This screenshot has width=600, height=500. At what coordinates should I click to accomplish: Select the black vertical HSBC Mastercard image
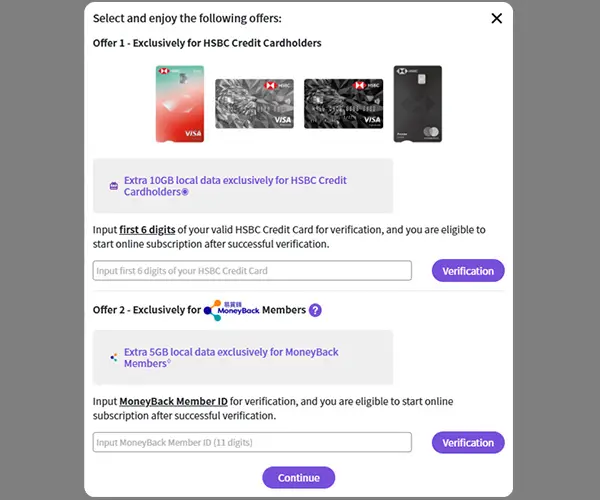click(417, 104)
